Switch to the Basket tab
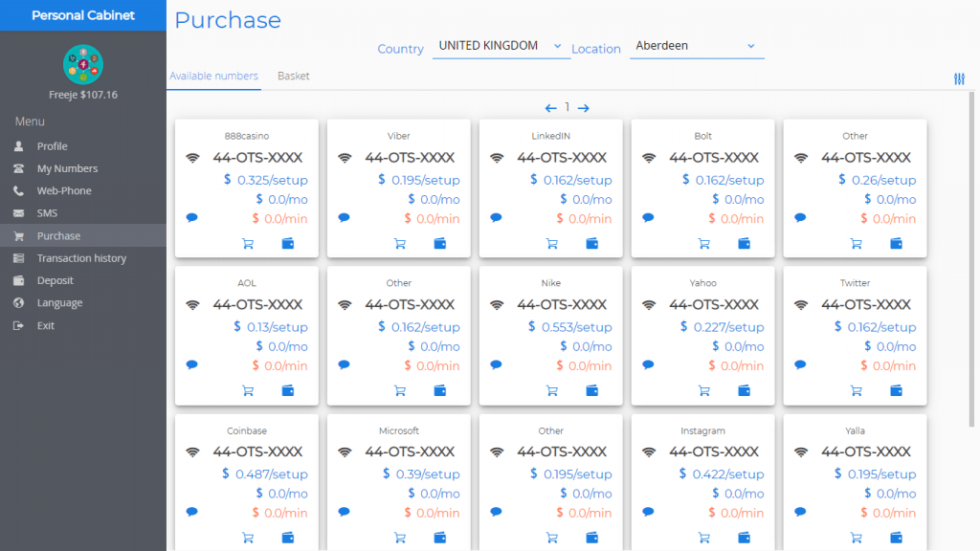Screen dimensions: 980x551 click(293, 77)
